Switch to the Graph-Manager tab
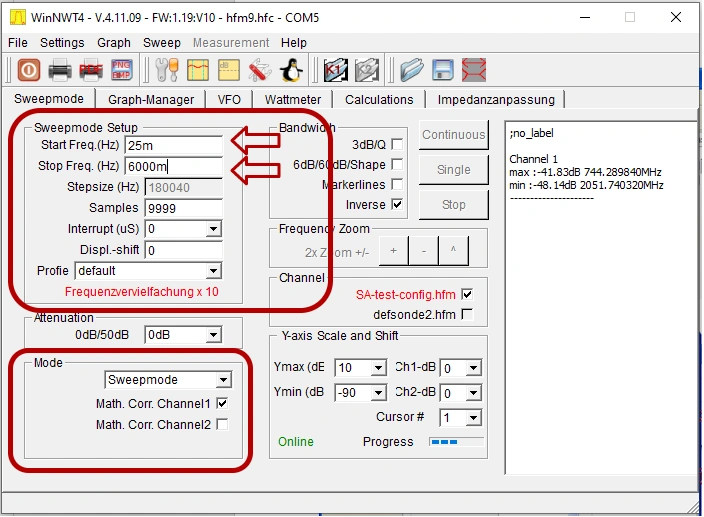 [151, 100]
